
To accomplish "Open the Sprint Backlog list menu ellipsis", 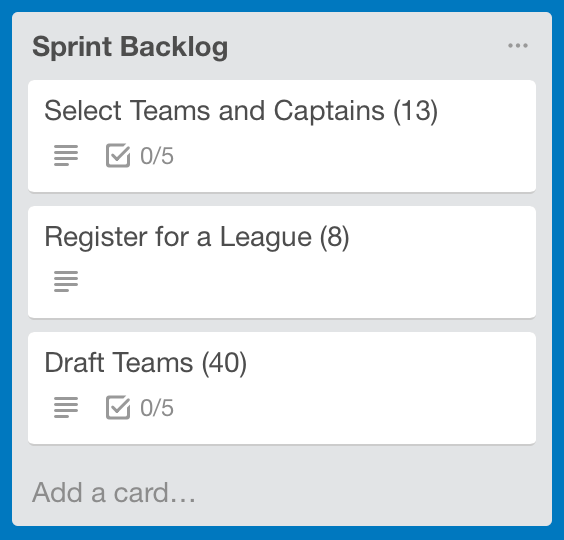I will 518,46.
